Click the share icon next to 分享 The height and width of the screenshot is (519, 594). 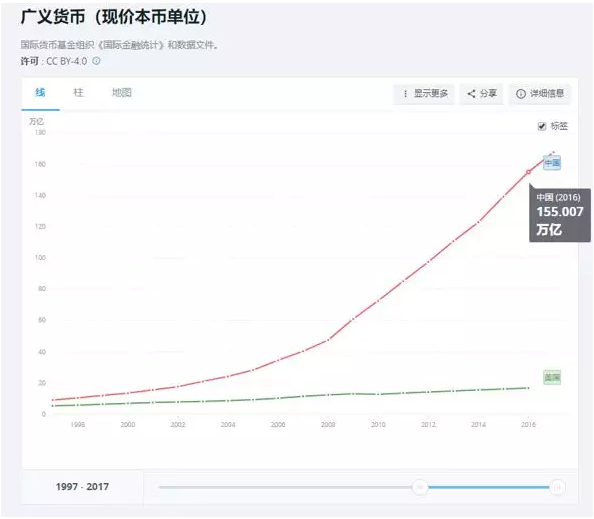471,94
